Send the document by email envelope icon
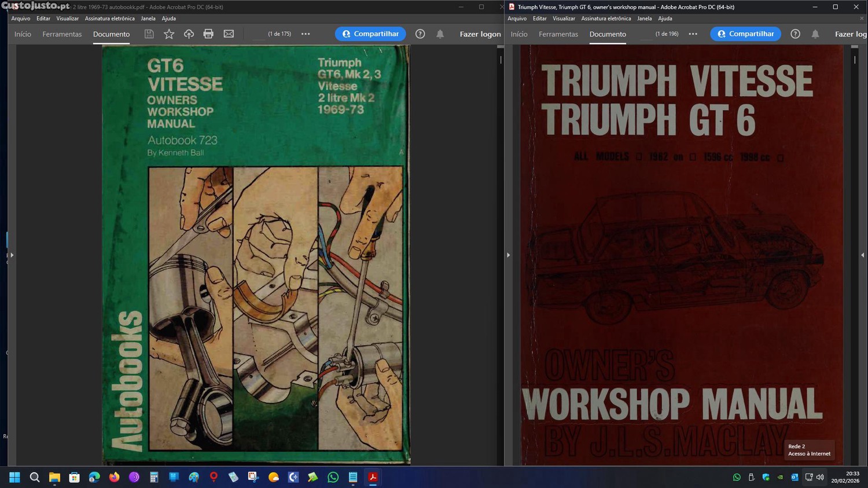Image resolution: width=868 pixels, height=488 pixels. click(229, 34)
